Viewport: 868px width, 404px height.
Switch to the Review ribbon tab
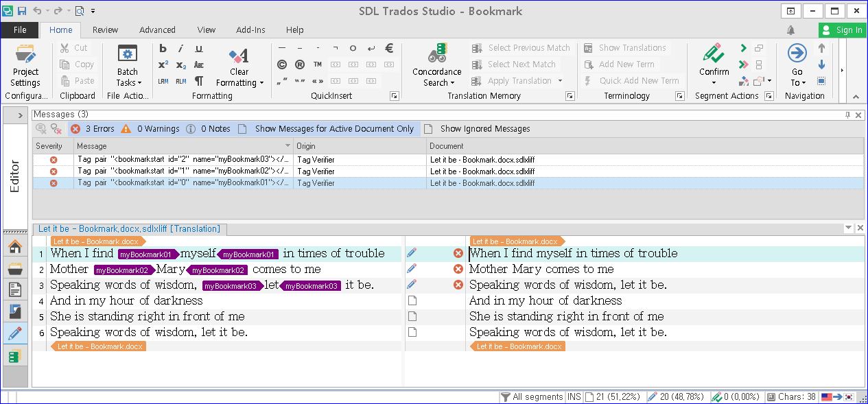point(105,30)
